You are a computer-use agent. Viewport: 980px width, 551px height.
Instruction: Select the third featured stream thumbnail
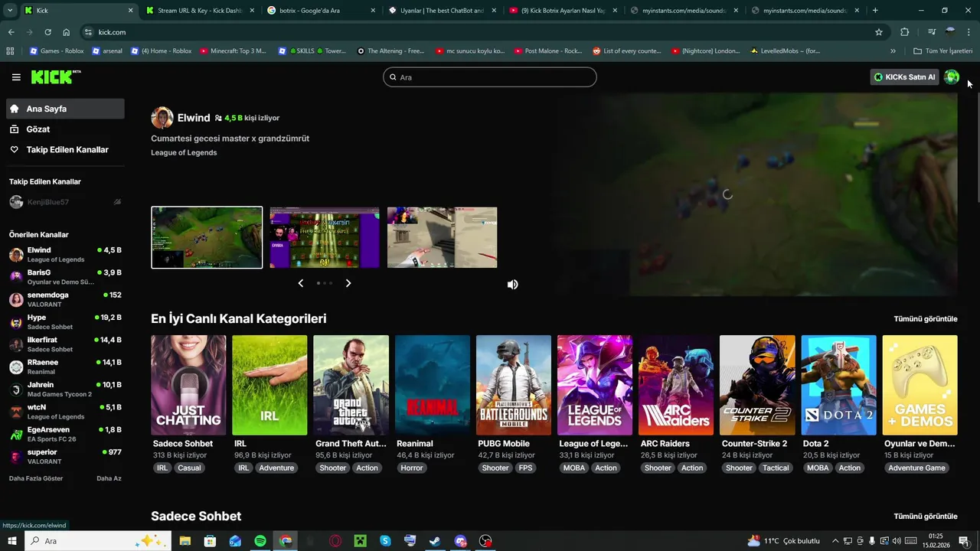pos(442,237)
